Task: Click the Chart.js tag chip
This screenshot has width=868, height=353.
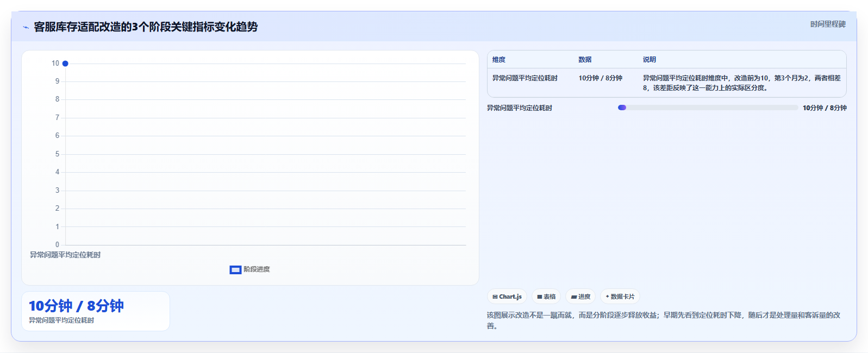Action: [x=507, y=297]
